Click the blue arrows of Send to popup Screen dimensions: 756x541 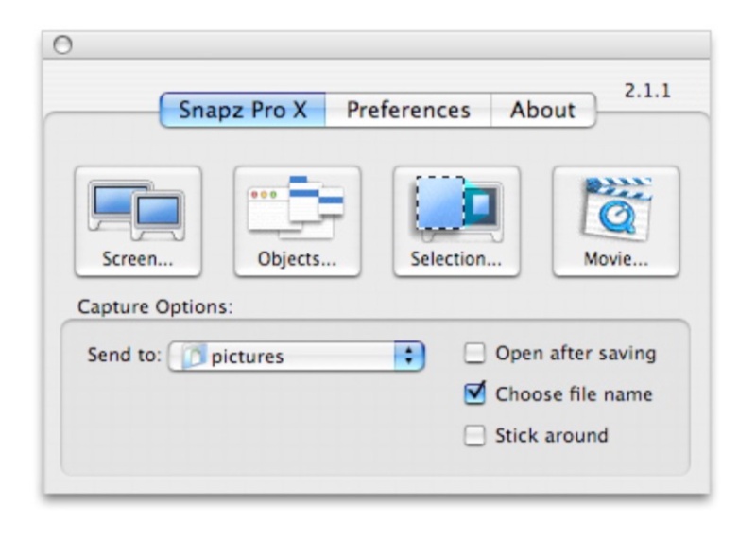pyautogui.click(x=409, y=357)
